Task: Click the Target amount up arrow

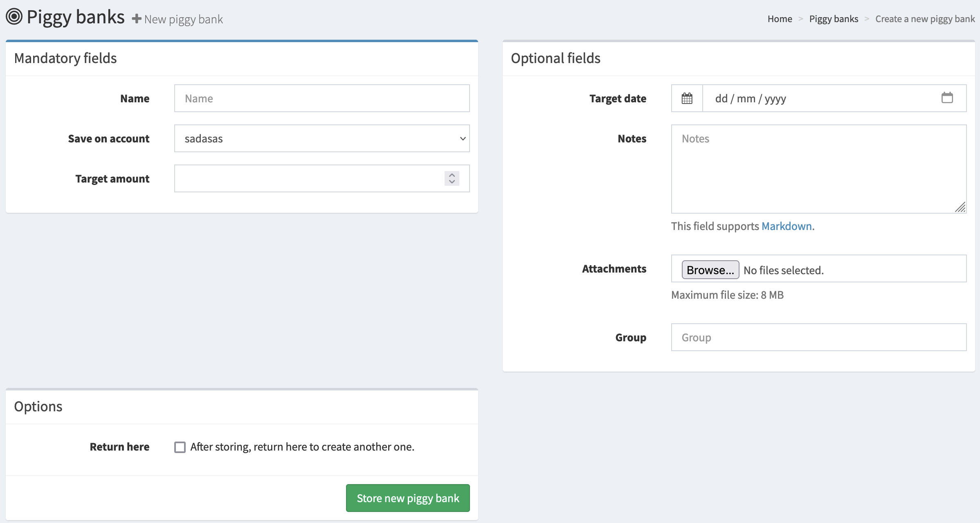Action: 452,175
